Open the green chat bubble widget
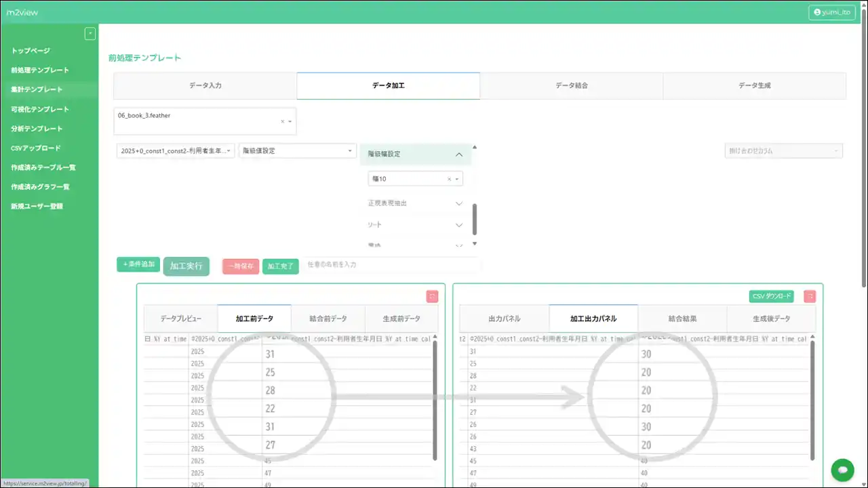The width and height of the screenshot is (868, 488). click(842, 470)
